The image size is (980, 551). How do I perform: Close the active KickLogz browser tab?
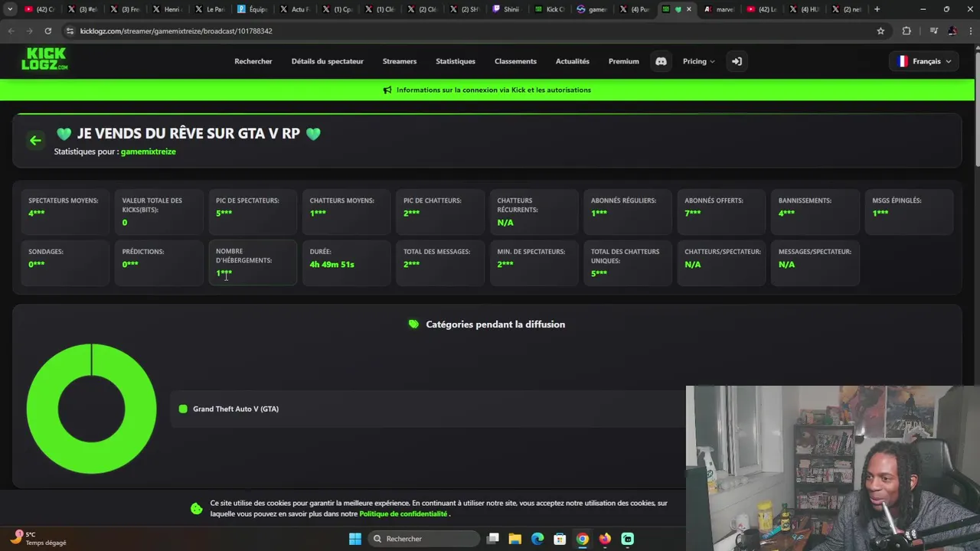688,9
